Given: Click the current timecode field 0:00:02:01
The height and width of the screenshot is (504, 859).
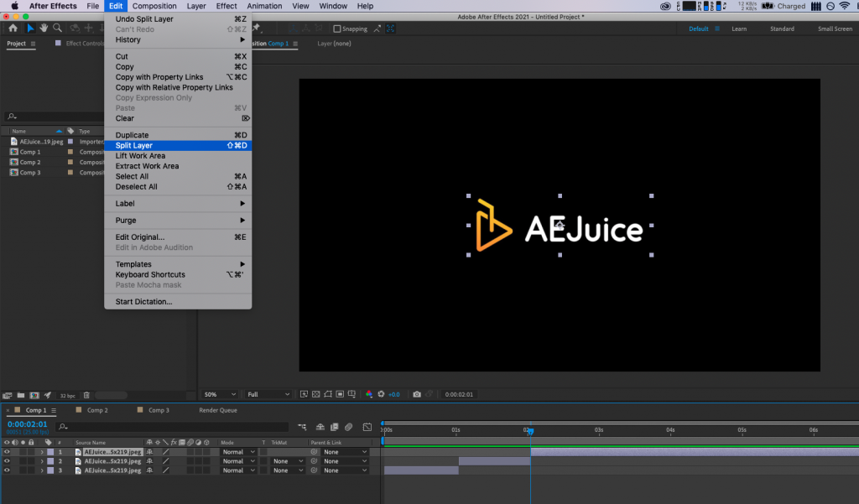Looking at the screenshot, I should coord(26,424).
